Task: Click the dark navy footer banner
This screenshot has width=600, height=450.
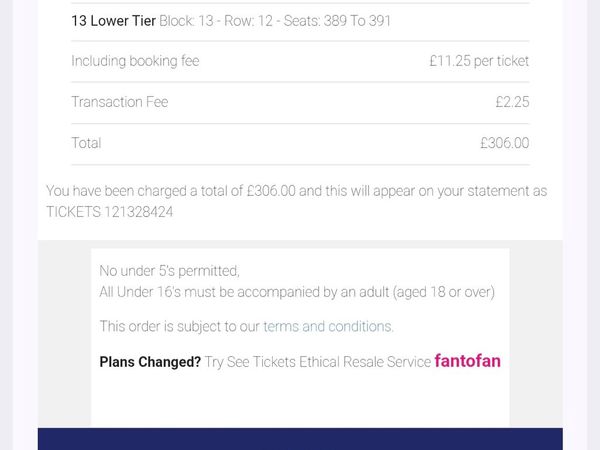Action: tap(300, 439)
